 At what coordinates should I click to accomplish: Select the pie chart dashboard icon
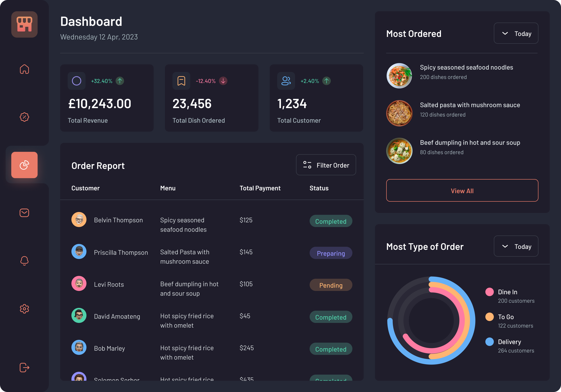click(24, 165)
